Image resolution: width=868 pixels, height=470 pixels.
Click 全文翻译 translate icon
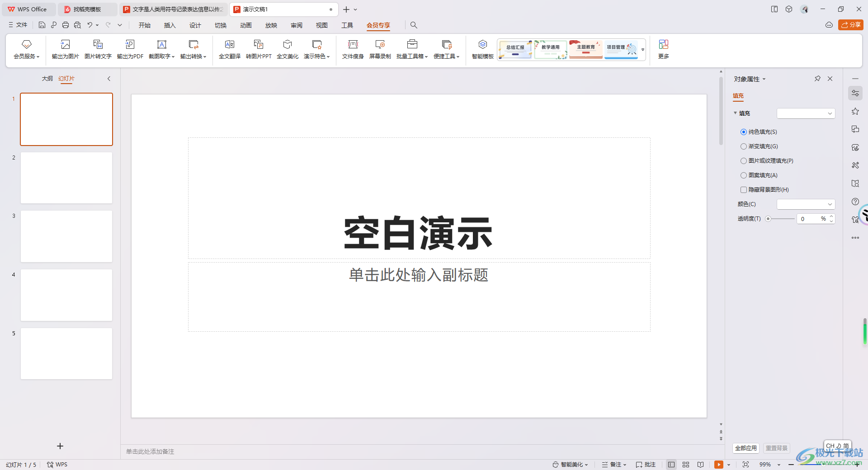230,49
